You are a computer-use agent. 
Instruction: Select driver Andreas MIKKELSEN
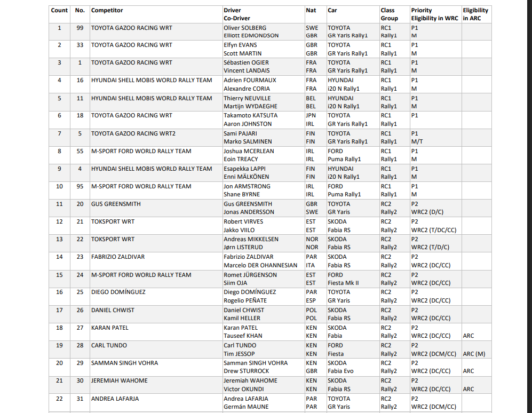point(251,239)
